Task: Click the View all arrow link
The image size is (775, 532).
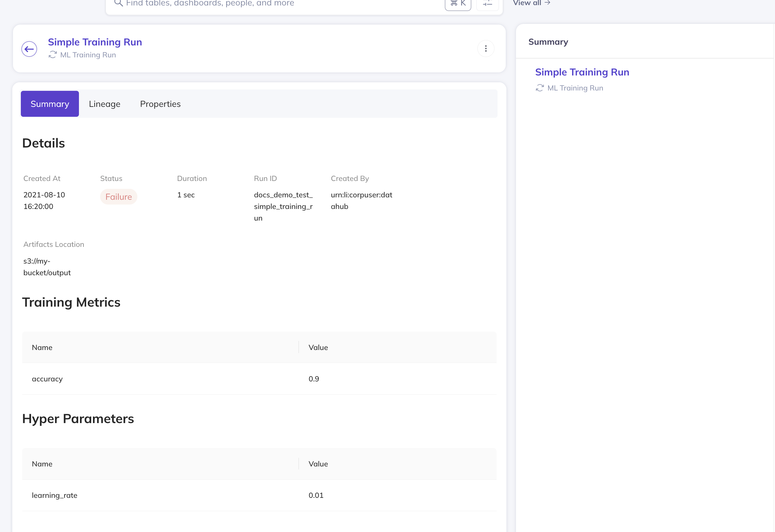Action: click(x=531, y=3)
